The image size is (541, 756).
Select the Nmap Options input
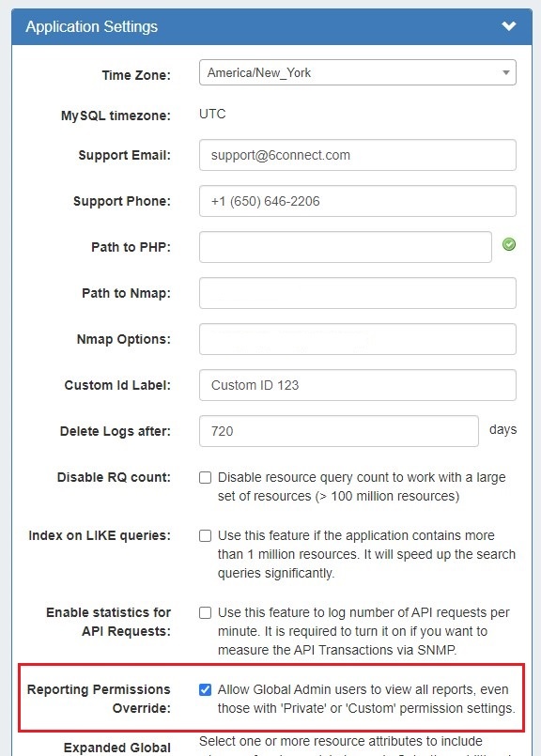(357, 339)
